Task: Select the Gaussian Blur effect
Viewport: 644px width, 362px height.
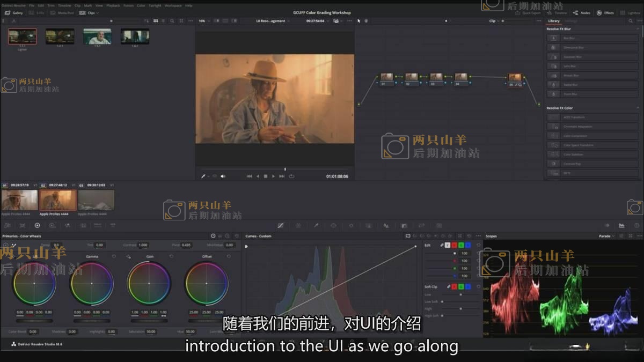Action: click(x=572, y=57)
